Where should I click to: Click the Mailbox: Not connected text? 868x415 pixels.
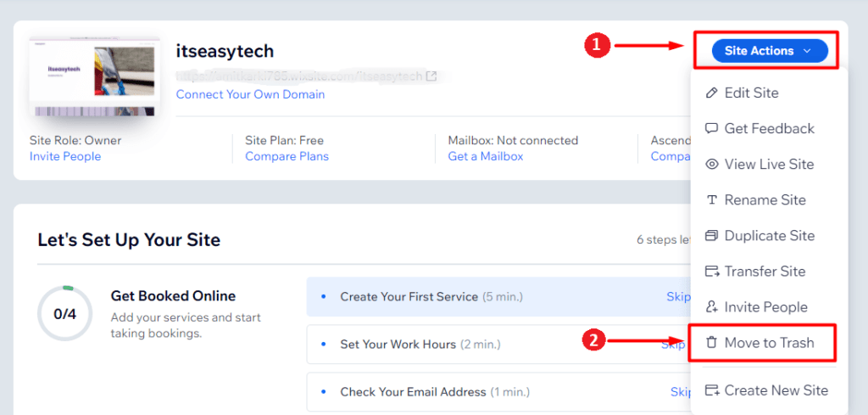pos(513,140)
